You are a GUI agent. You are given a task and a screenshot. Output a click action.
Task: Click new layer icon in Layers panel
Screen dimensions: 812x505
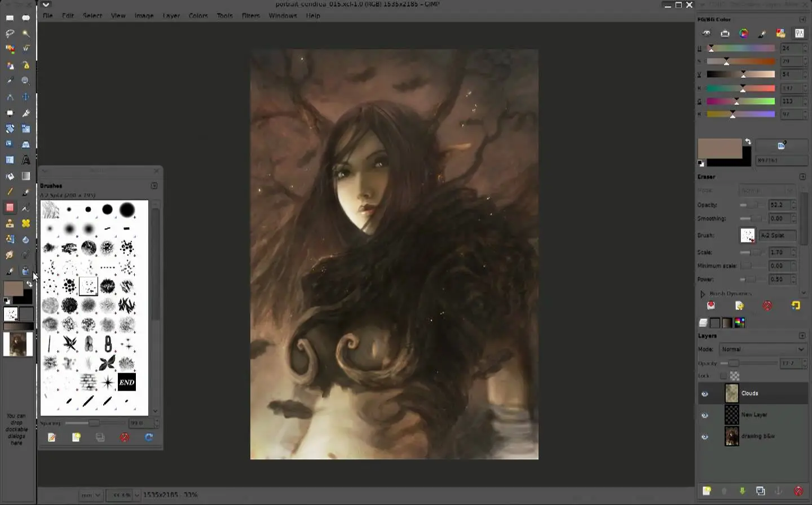pyautogui.click(x=707, y=491)
